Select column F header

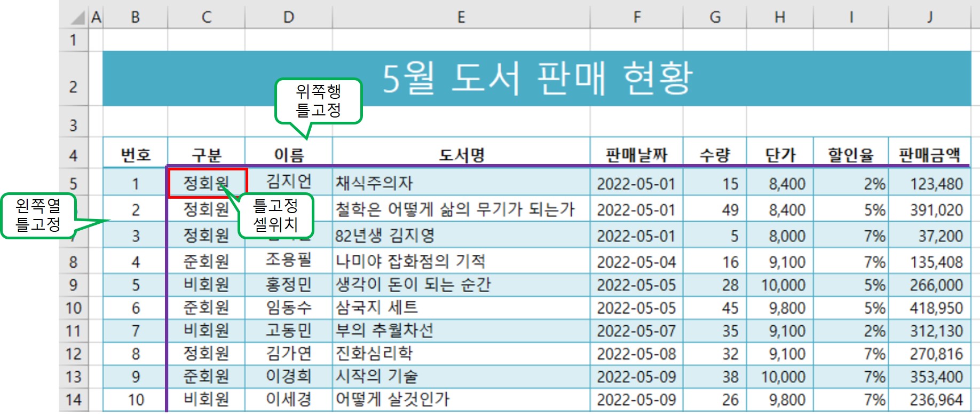(x=637, y=18)
